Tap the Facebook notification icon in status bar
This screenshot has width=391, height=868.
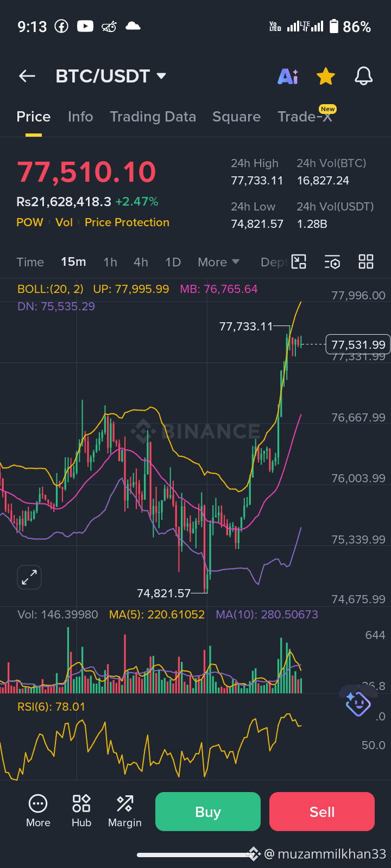point(61,26)
